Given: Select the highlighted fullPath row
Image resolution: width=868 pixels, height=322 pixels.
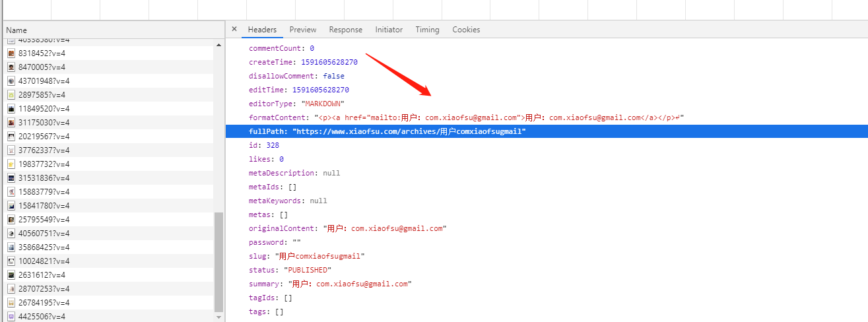Looking at the screenshot, I should click(547, 131).
